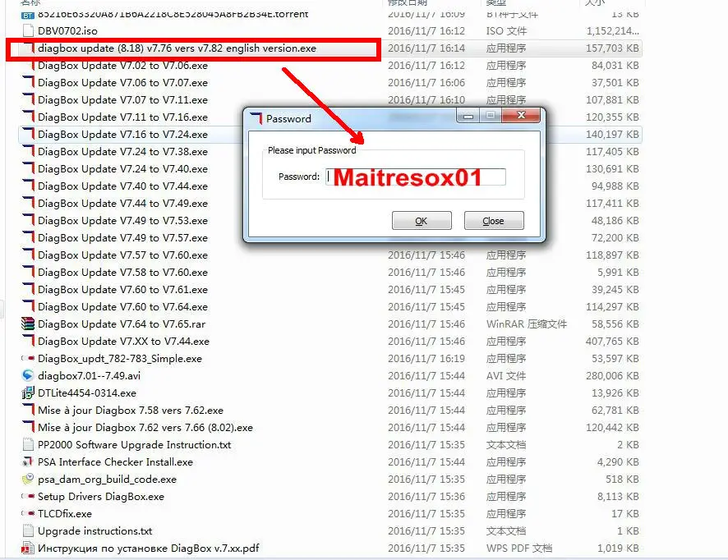Click the 5,991 KB size cell
Image resolution: width=728 pixels, height=560 pixels.
tap(618, 273)
